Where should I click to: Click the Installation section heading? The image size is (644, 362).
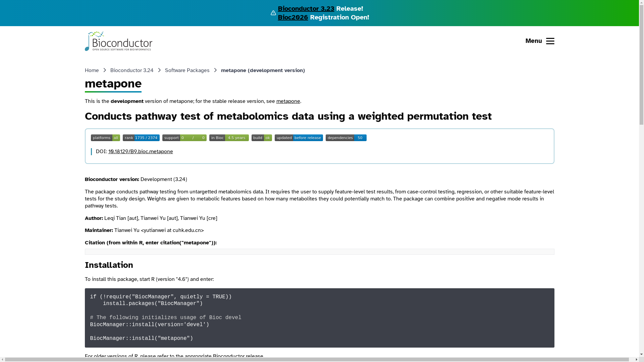(109, 265)
